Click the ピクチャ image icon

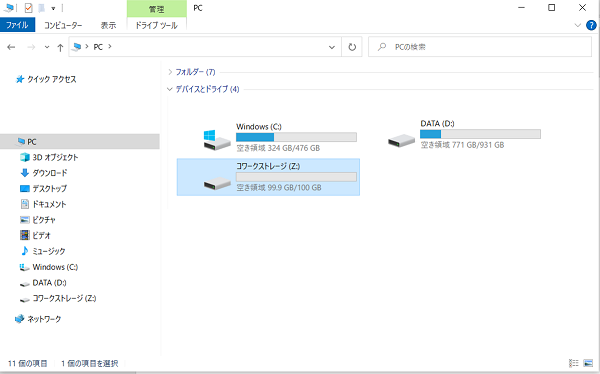click(x=24, y=220)
